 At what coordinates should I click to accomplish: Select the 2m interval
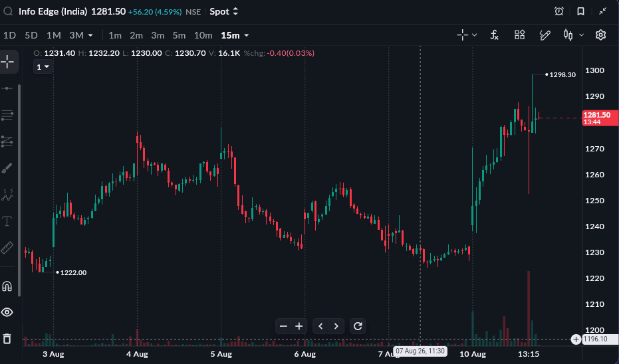[136, 35]
